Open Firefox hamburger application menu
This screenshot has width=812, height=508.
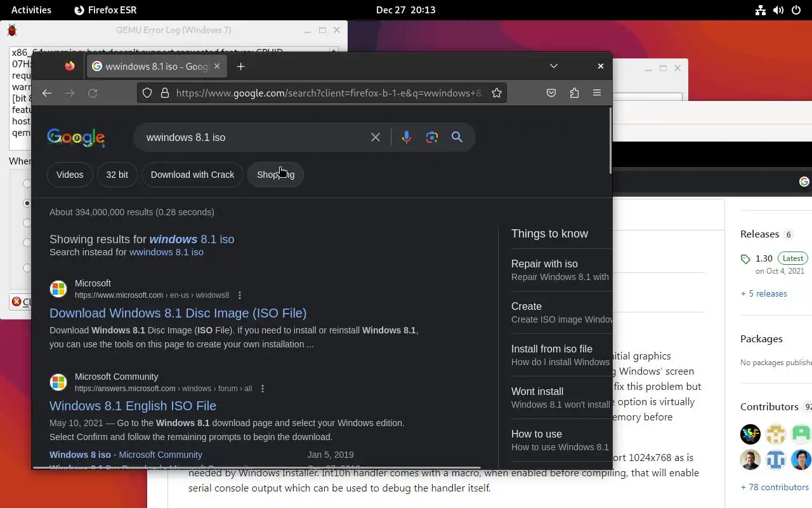coord(597,93)
